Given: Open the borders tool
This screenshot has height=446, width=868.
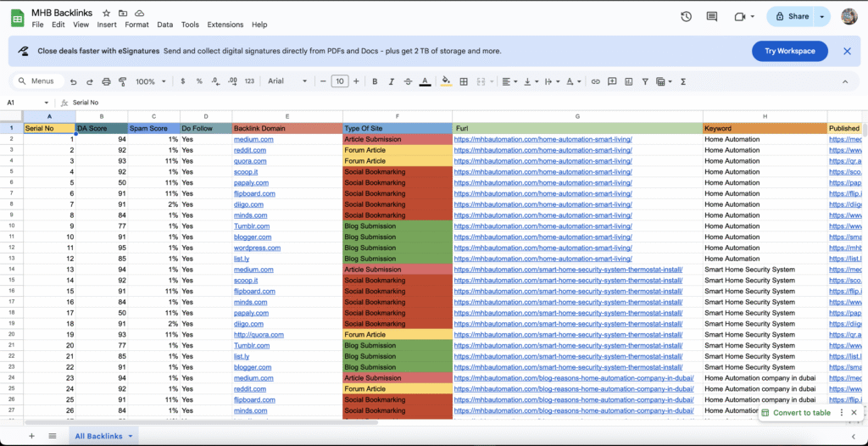Looking at the screenshot, I should [x=464, y=81].
